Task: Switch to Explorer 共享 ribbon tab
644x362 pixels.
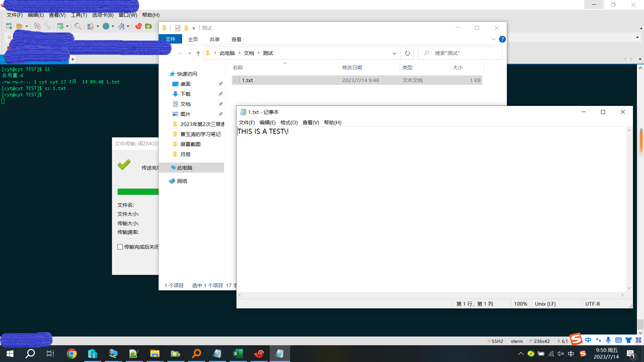Action: (215, 39)
